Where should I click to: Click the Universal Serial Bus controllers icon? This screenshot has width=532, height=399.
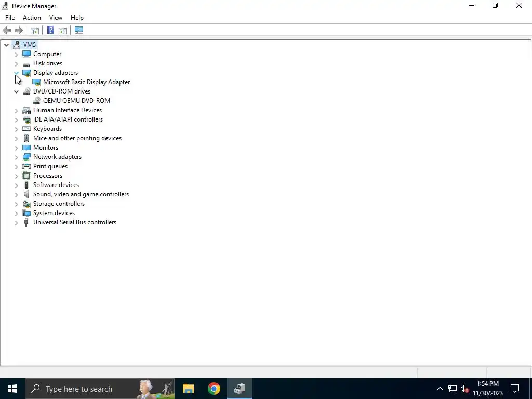[x=26, y=222]
